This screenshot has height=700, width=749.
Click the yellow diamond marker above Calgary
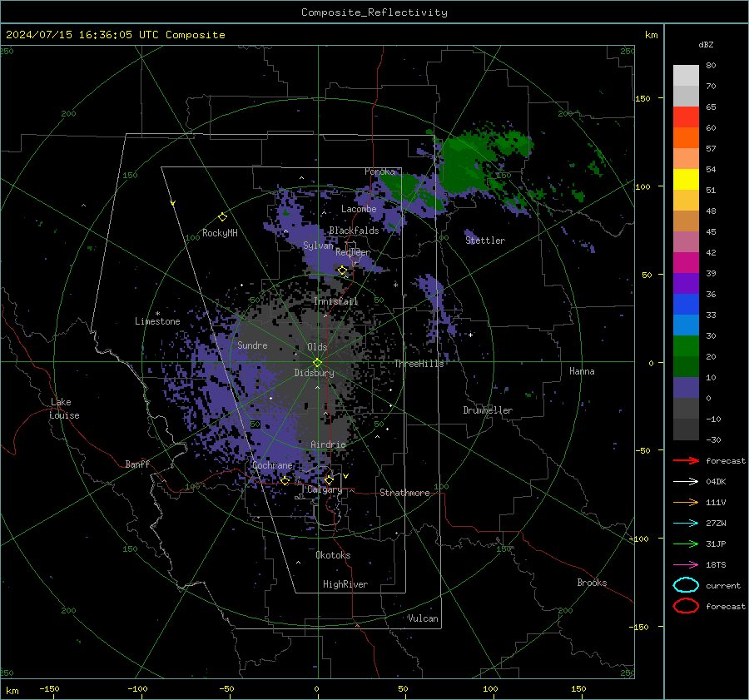[x=329, y=479]
